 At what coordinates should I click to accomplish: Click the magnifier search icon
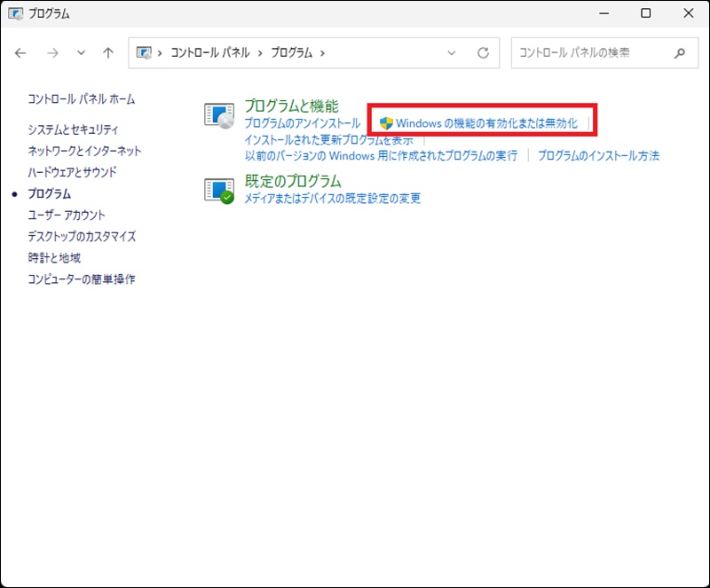point(680,53)
